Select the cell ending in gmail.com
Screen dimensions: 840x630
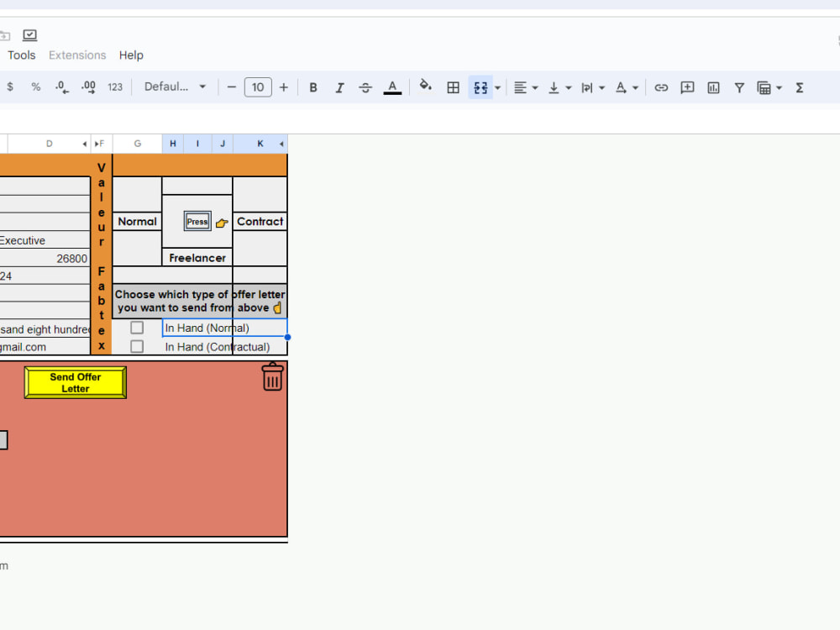coord(45,347)
